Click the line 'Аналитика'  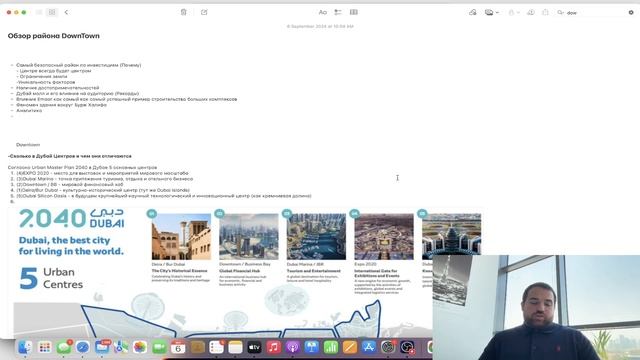[29, 111]
